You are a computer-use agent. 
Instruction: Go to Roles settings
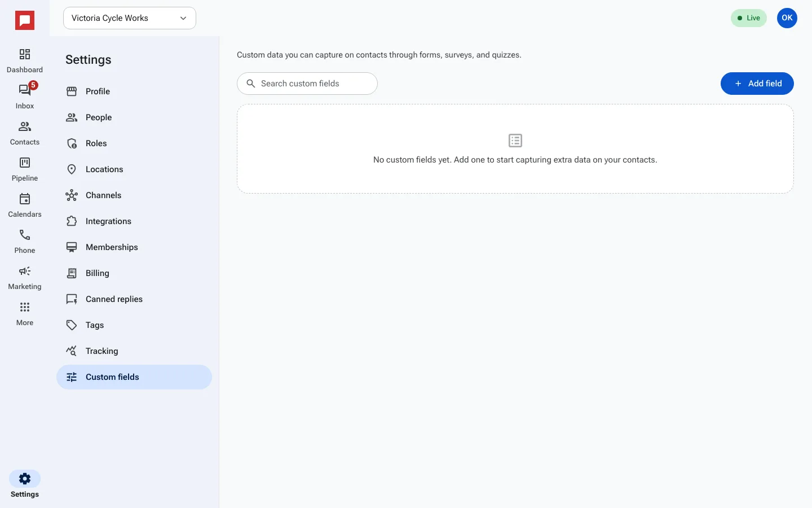tap(134, 143)
